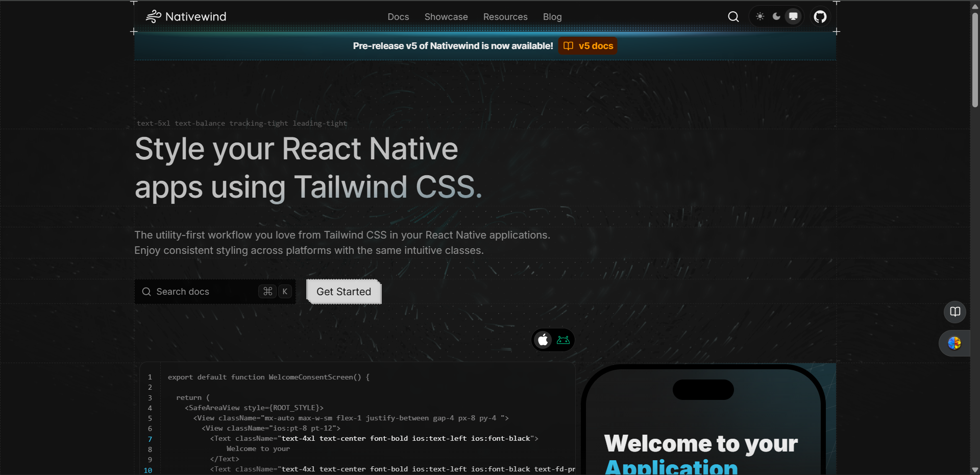
Task: Click the Nativewind wind logo icon
Action: [x=153, y=16]
